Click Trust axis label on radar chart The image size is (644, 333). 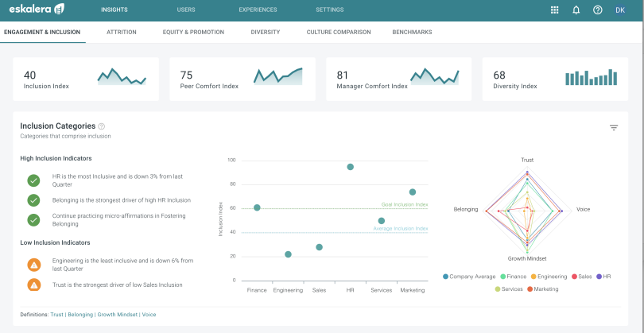(x=527, y=160)
